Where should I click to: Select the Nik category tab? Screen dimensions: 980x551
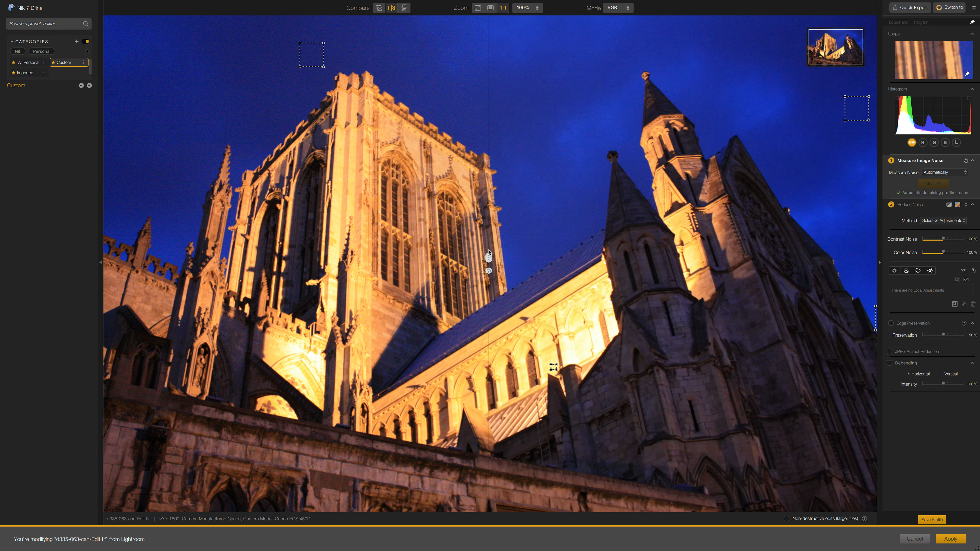pyautogui.click(x=18, y=51)
